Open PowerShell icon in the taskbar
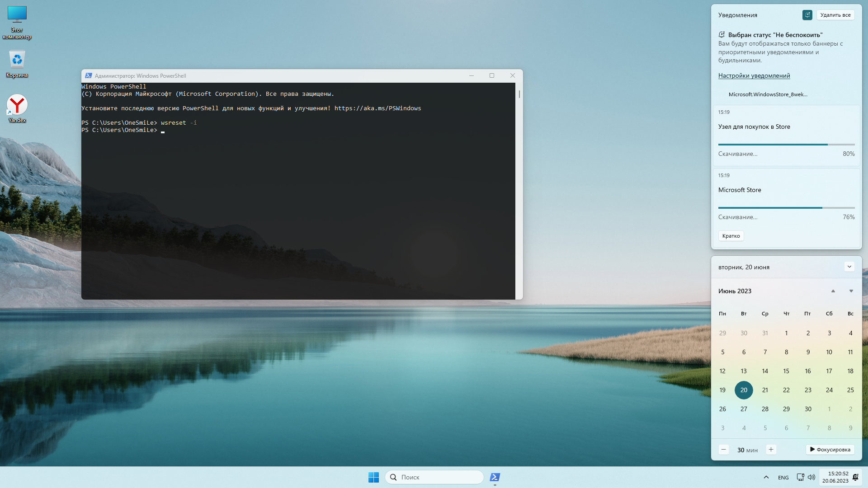 [x=495, y=477]
